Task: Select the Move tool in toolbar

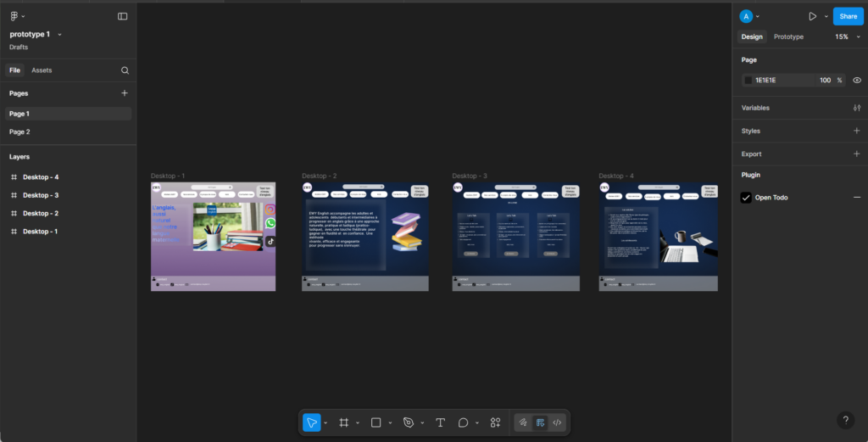Action: (311, 422)
